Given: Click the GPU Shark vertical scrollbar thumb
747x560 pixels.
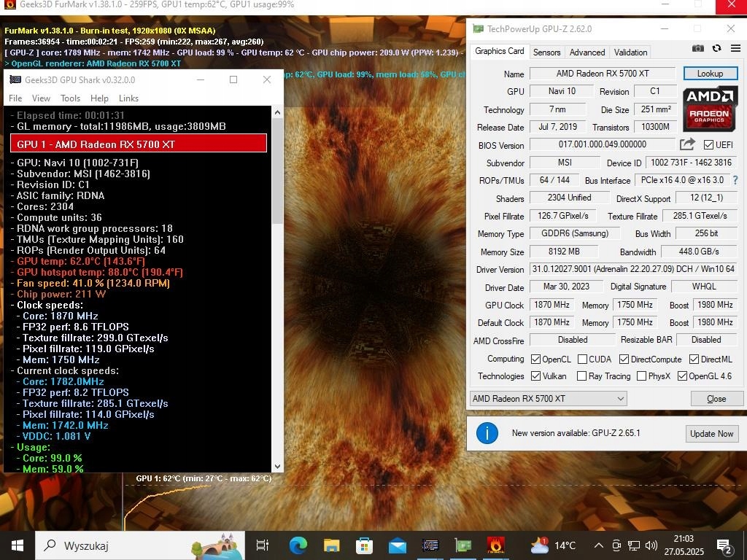Looking at the screenshot, I should click(x=277, y=171).
